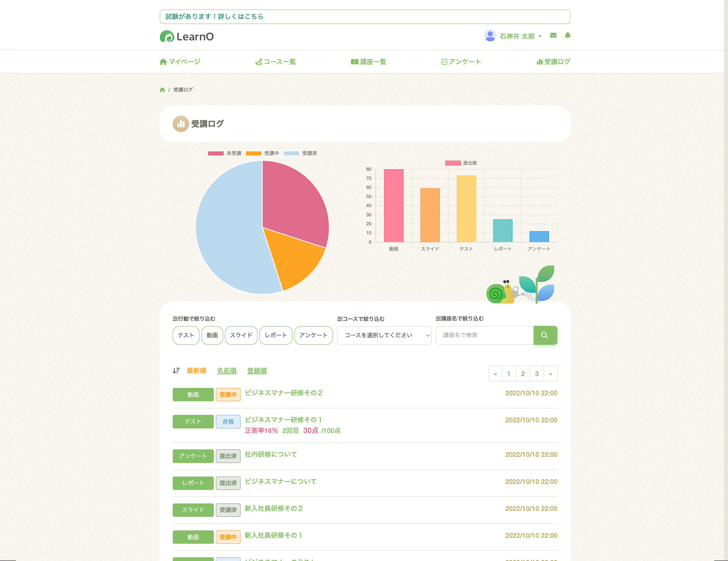Image resolution: width=728 pixels, height=561 pixels.
Task: Open ビジネスマナー研修その２ log entry
Action: point(283,393)
